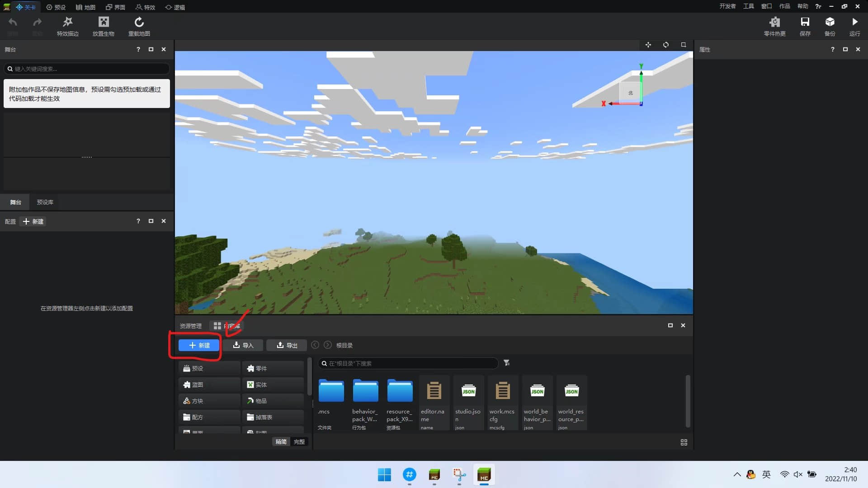Open the 预设 preset tab in the top bar
This screenshot has width=868, height=488.
tap(56, 7)
